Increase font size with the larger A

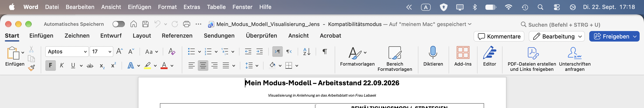[120, 51]
